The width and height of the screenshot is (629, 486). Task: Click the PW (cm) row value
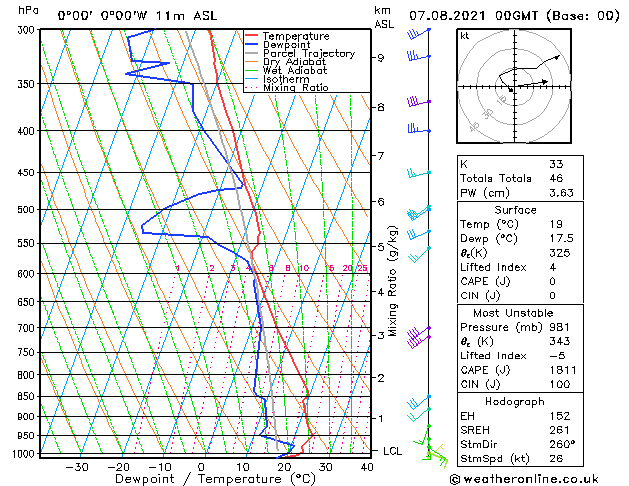tap(561, 193)
